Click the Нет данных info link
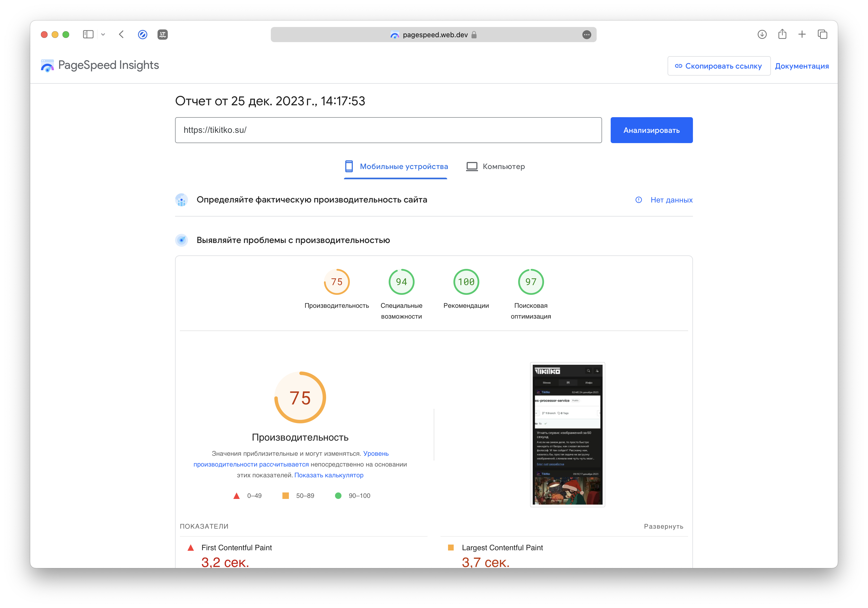This screenshot has width=868, height=608. (671, 200)
